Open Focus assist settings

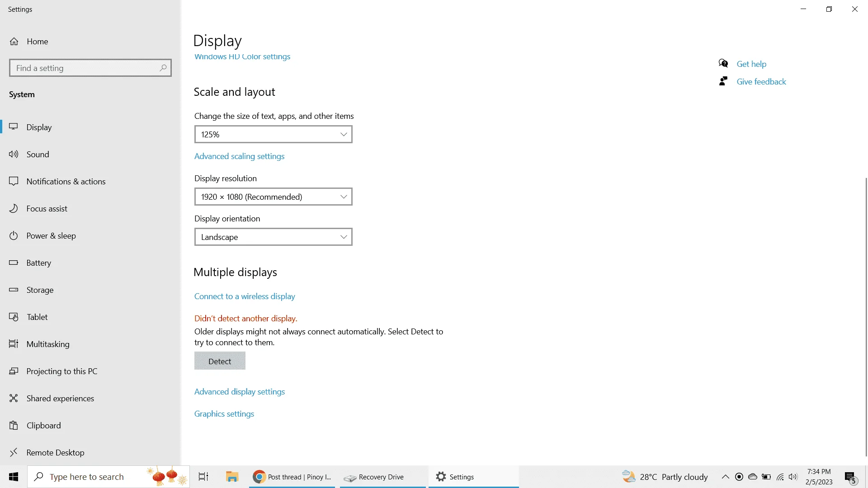pos(90,208)
